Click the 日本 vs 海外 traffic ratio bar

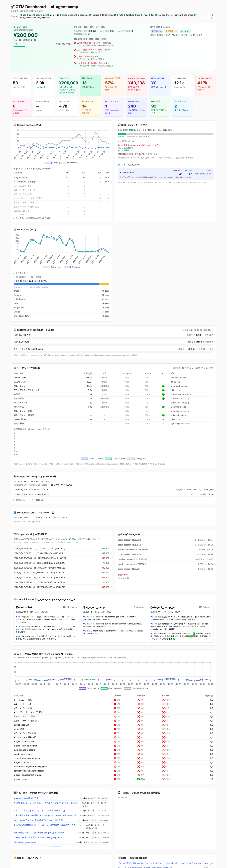click(x=61, y=284)
